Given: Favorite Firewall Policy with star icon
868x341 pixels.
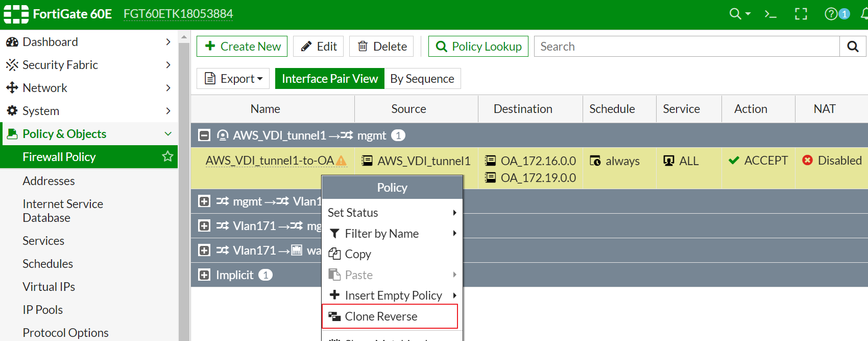Looking at the screenshot, I should coord(167,156).
